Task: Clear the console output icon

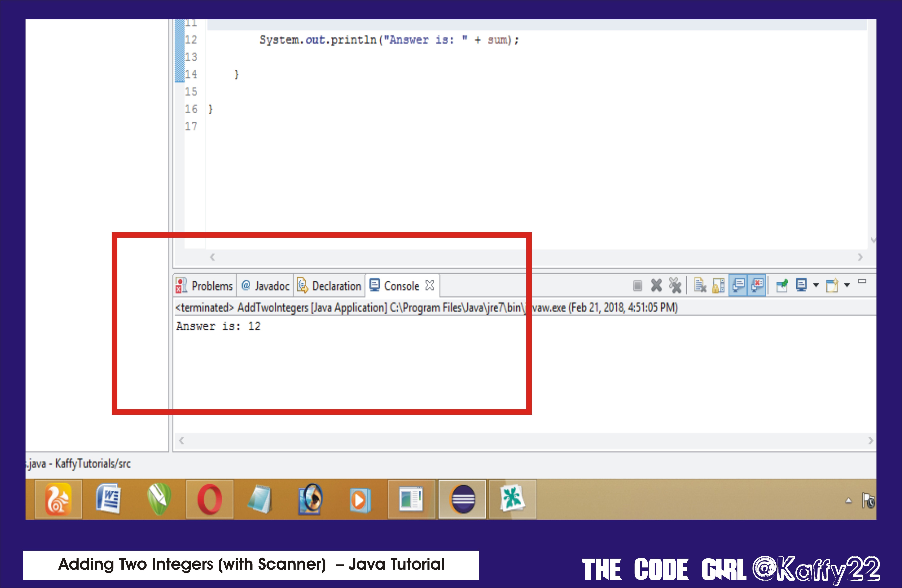Action: click(x=700, y=285)
